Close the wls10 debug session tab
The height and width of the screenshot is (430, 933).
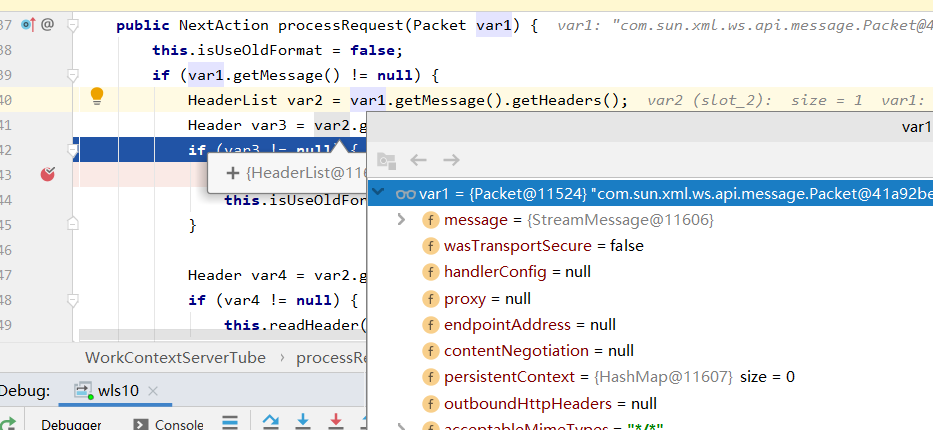[x=152, y=391]
